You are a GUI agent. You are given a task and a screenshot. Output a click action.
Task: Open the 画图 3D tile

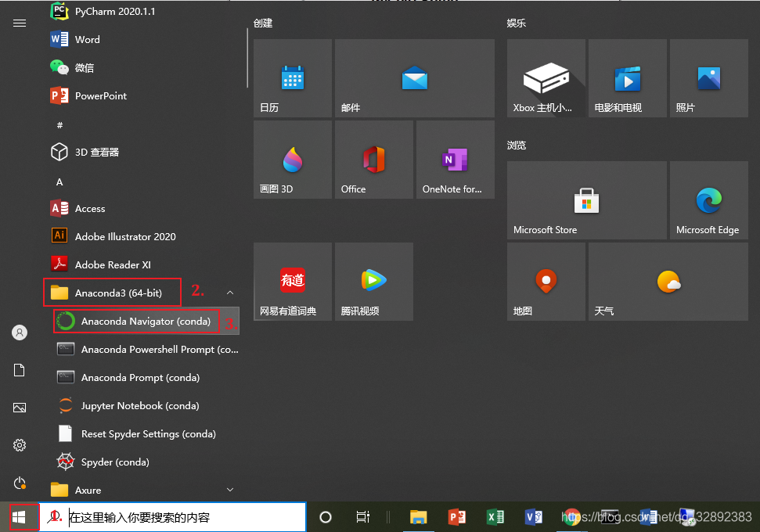293,160
